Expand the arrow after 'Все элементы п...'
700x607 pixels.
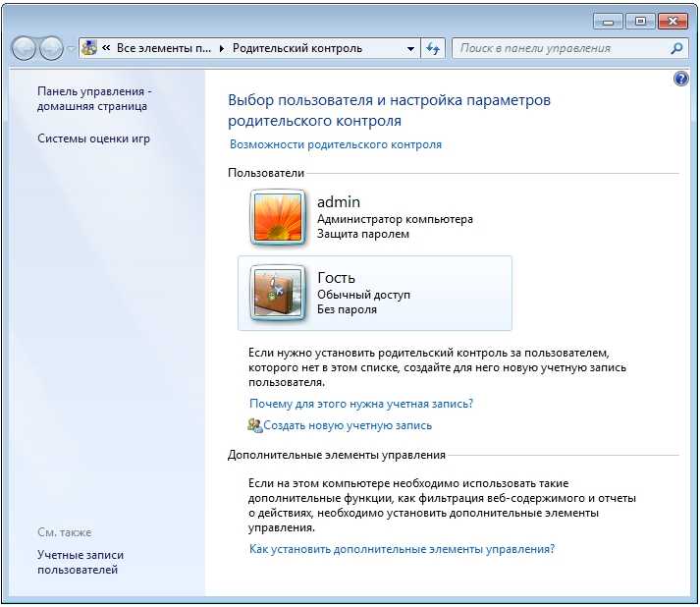click(x=222, y=48)
